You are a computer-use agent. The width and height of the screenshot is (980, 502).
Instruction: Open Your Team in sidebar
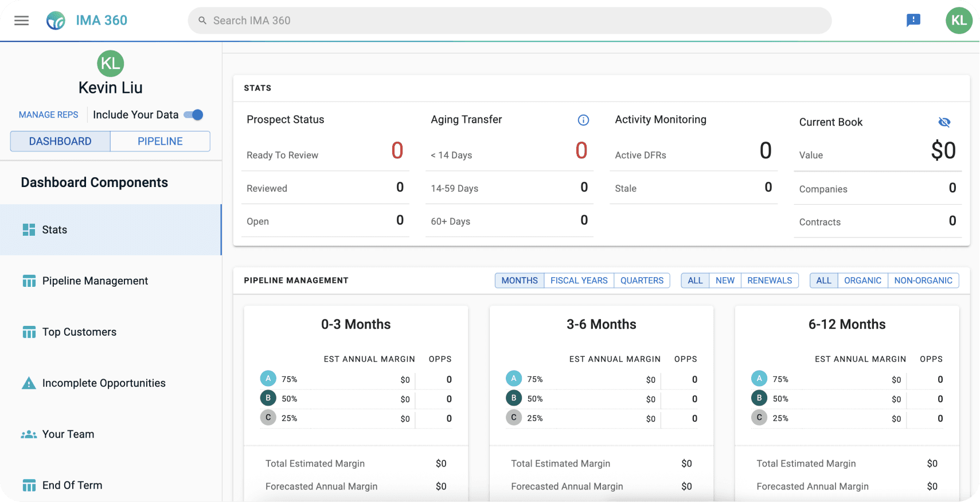(111, 434)
